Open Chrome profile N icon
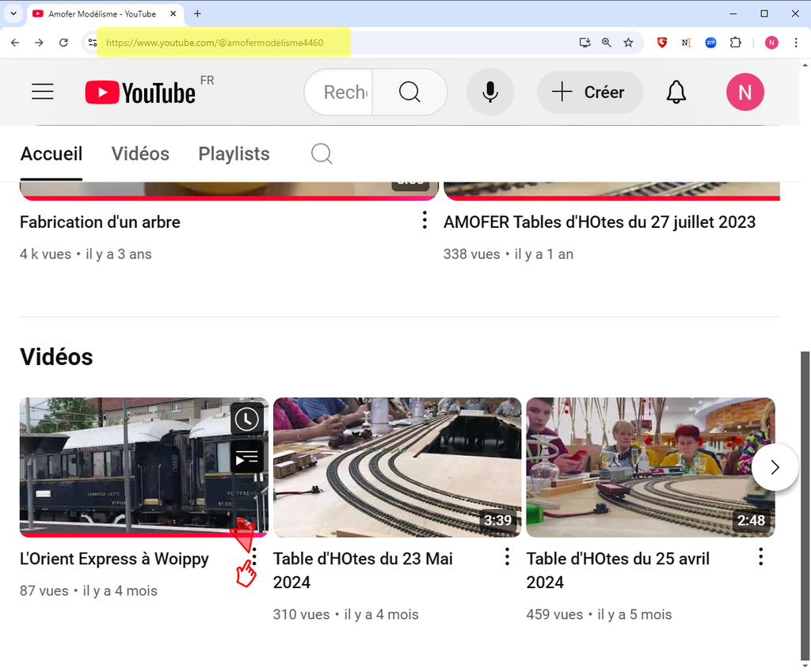 pos(771,43)
